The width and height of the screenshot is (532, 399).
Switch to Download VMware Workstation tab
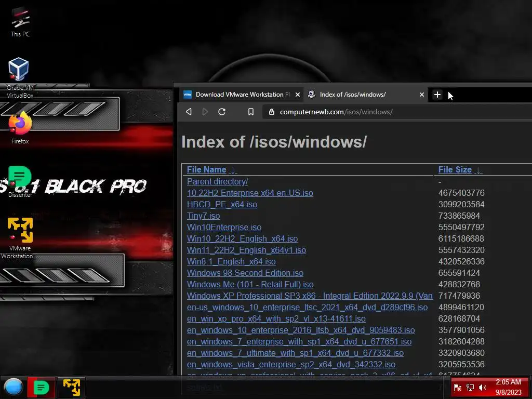(x=242, y=95)
